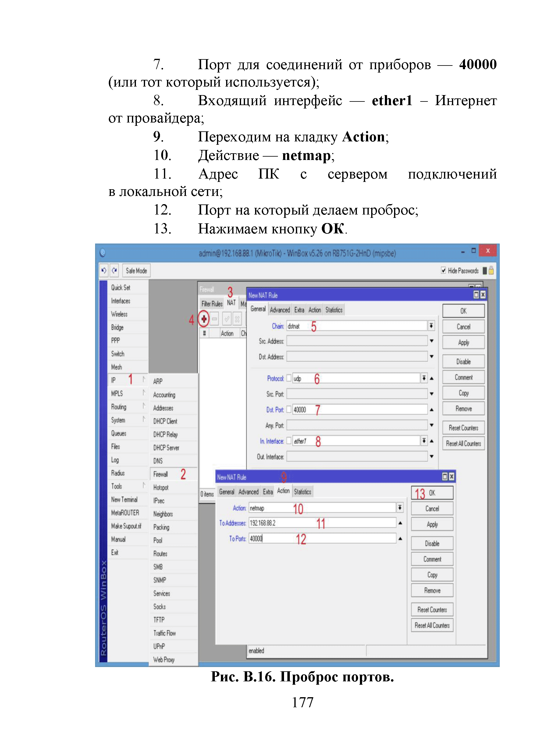Click the enable checkmark icon in Firewall toolbar
Image resolution: width=533 pixels, height=756 pixels.
(226, 319)
